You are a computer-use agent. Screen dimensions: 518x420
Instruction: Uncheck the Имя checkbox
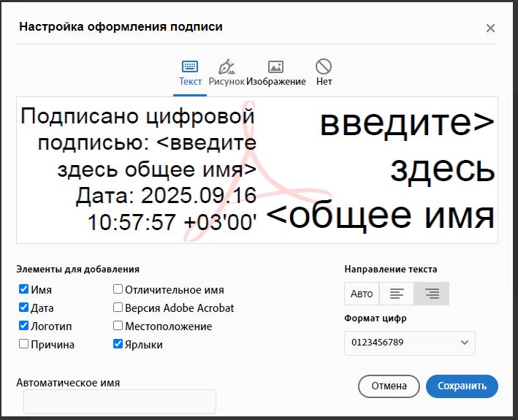coord(24,289)
